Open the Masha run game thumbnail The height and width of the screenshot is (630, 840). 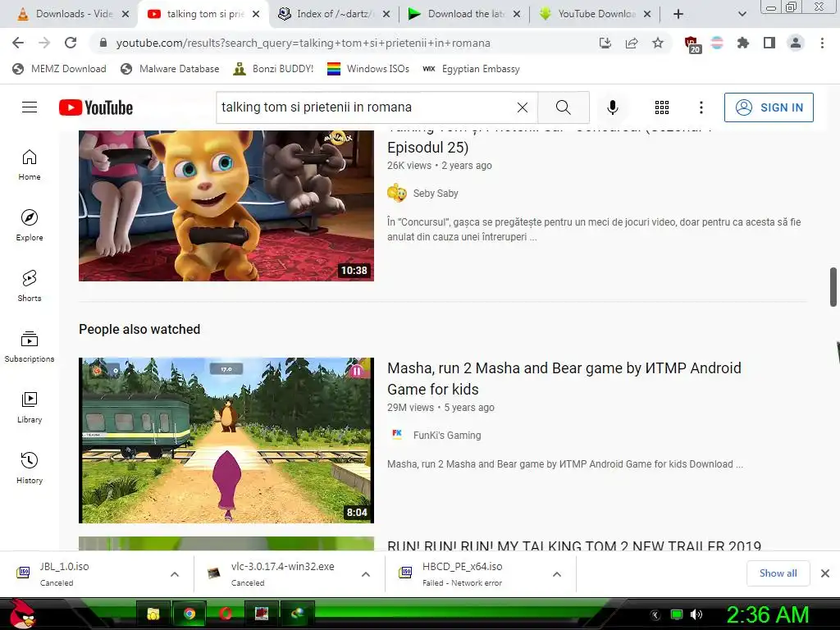click(x=226, y=441)
